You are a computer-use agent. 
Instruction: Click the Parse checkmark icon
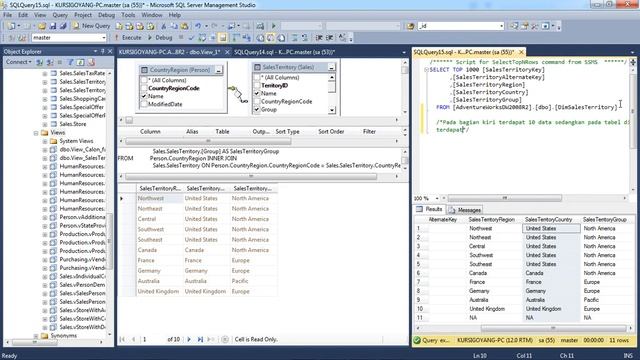[x=191, y=38]
